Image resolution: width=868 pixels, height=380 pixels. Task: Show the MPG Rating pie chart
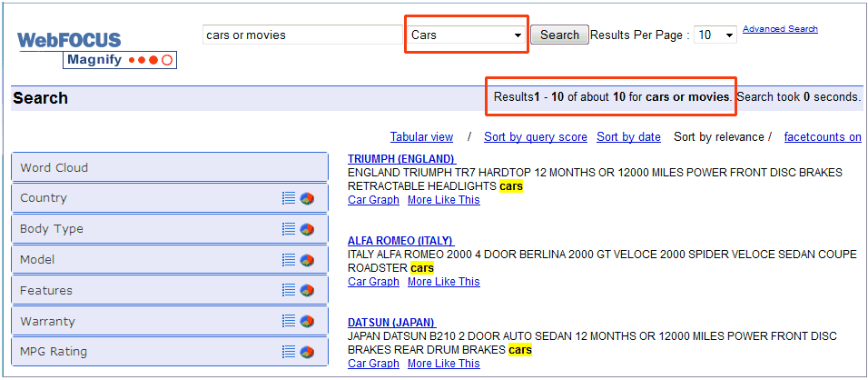307,352
